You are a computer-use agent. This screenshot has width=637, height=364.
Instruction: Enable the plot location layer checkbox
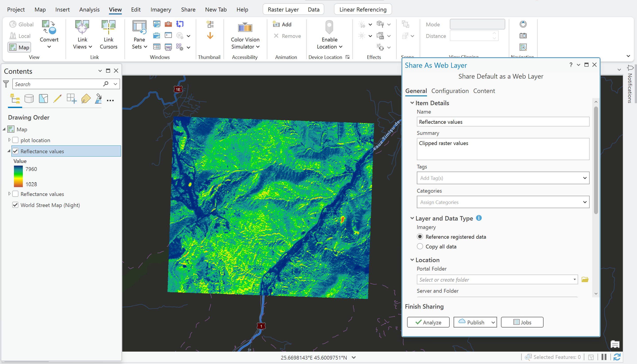pyautogui.click(x=16, y=140)
